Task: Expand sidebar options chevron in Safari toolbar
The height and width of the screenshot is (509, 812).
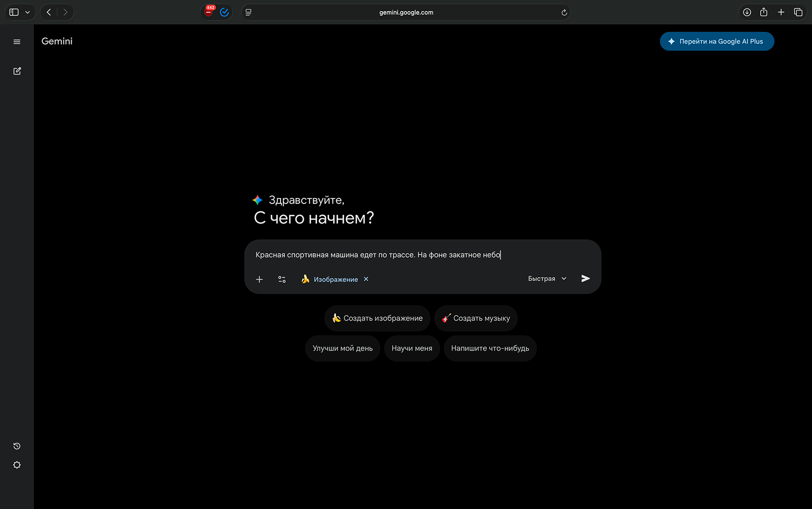Action: point(27,12)
